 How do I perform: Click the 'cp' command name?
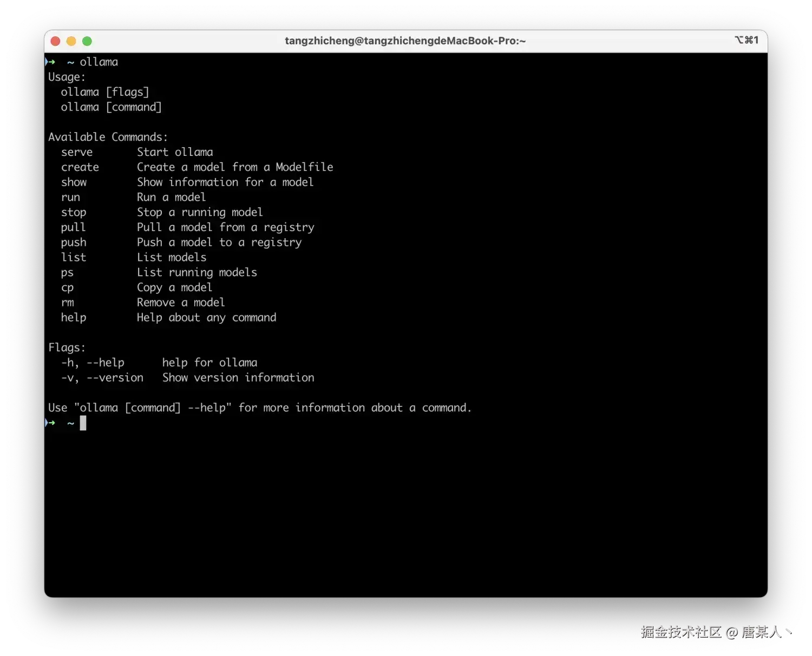pos(67,288)
